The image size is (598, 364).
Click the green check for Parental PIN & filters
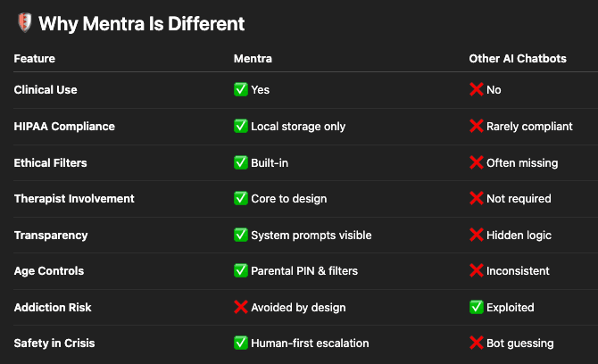[241, 270]
